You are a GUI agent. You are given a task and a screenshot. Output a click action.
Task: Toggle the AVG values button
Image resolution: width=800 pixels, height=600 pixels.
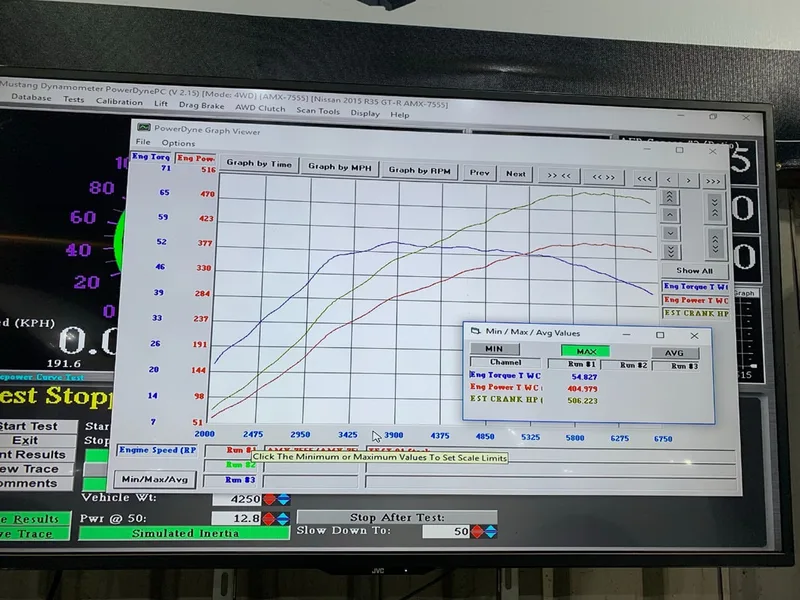coord(674,353)
